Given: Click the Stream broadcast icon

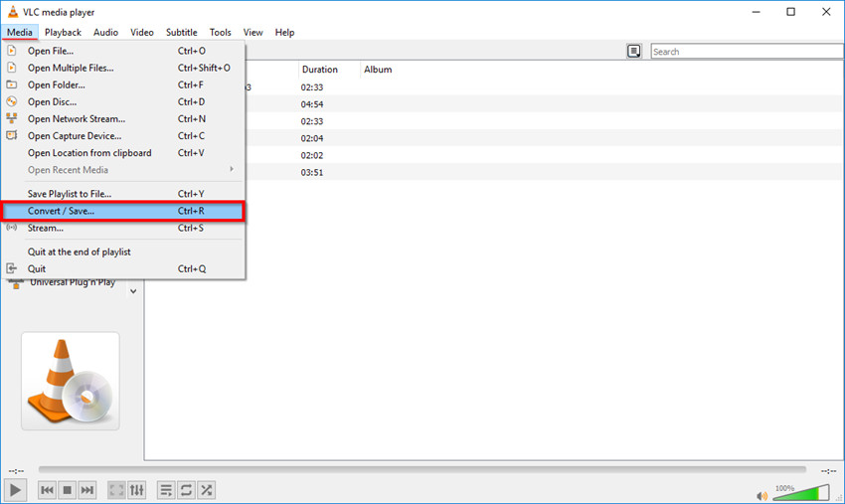Looking at the screenshot, I should [11, 228].
